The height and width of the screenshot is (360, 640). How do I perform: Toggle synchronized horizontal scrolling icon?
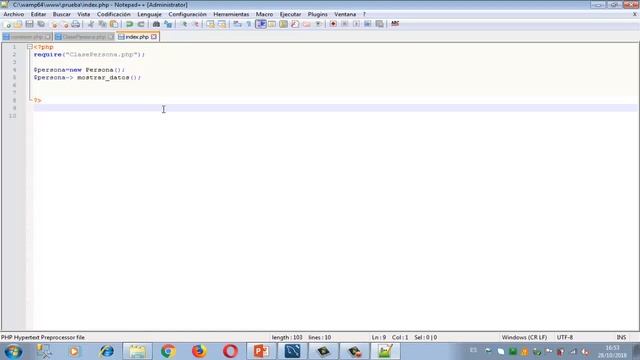click(x=222, y=24)
